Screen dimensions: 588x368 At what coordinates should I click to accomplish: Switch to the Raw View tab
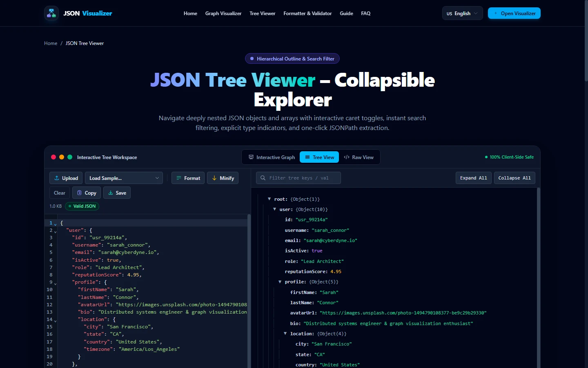click(359, 157)
